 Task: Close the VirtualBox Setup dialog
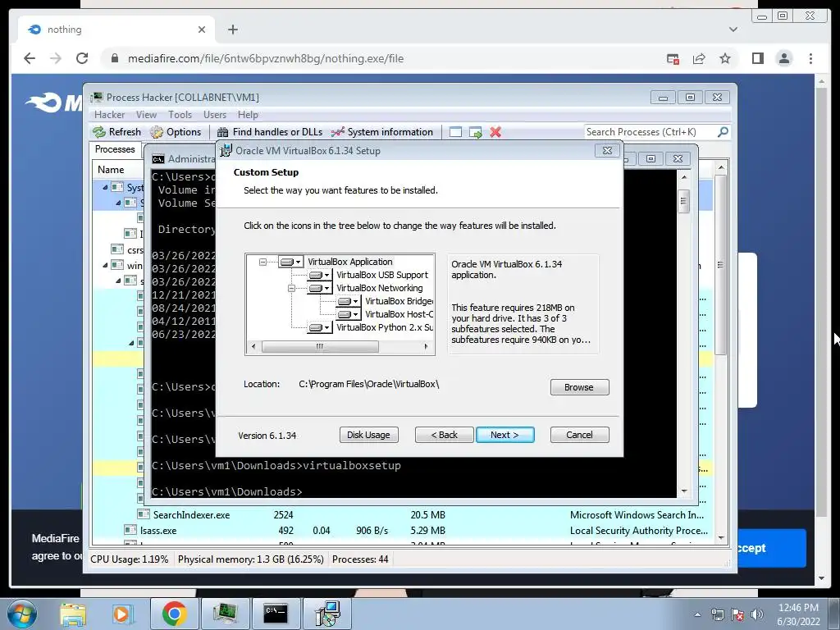tap(607, 151)
